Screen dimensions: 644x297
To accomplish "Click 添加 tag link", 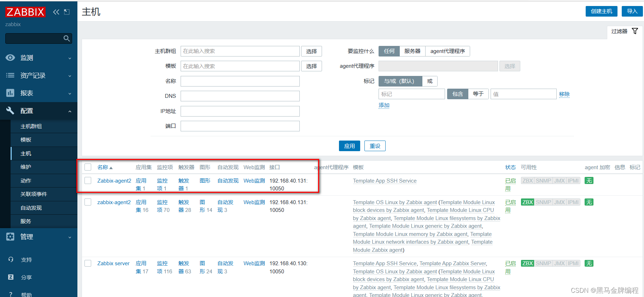I will pos(384,105).
